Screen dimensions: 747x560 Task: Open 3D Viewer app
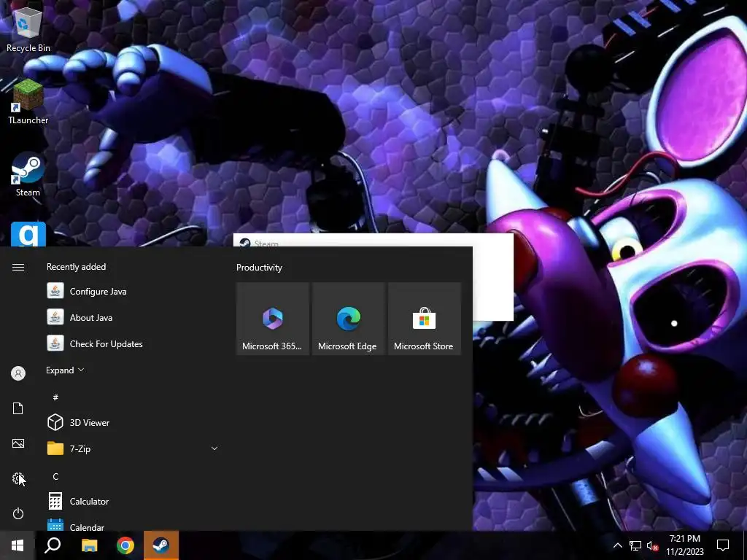point(133,422)
